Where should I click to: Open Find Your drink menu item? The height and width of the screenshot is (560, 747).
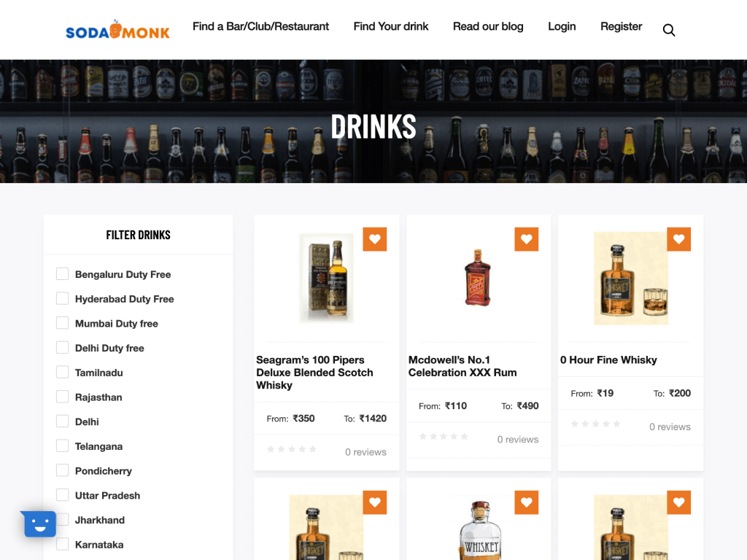pyautogui.click(x=391, y=27)
